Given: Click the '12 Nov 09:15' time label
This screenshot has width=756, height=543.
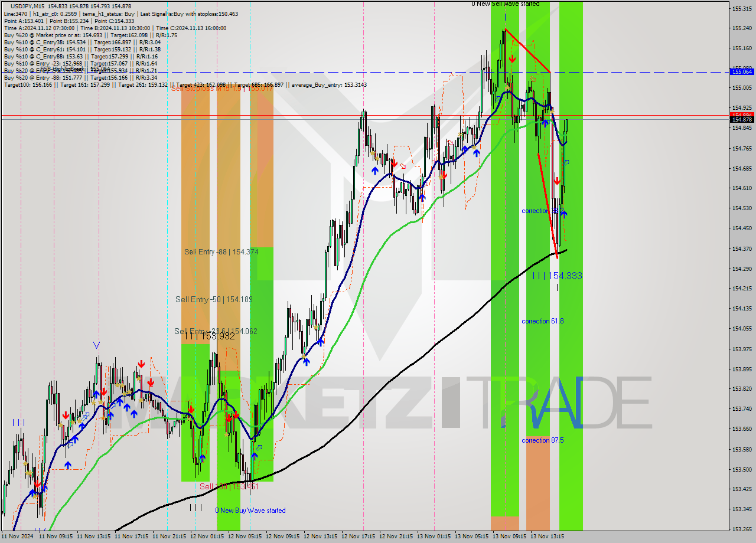Looking at the screenshot, I should point(282,537).
